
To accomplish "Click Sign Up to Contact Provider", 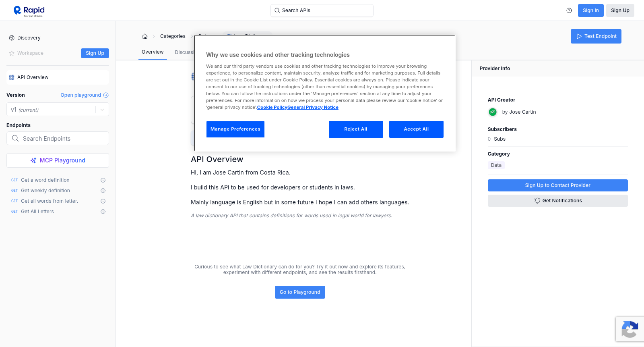I will tap(558, 185).
